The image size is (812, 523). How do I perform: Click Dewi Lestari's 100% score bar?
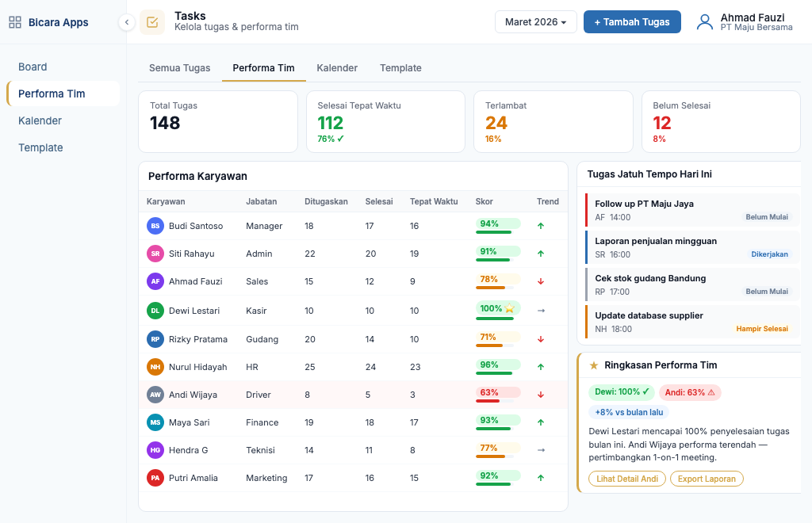pos(497,310)
